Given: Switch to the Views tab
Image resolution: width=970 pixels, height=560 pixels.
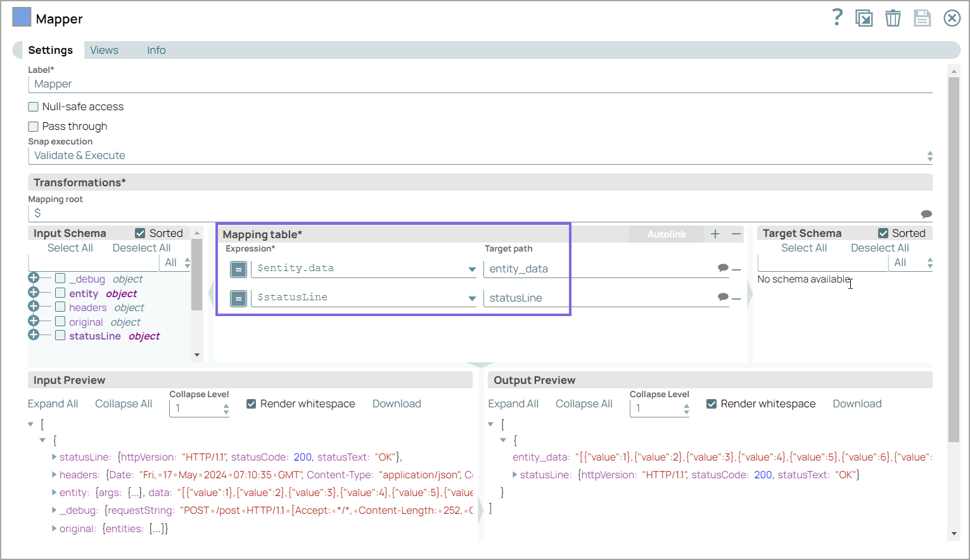Looking at the screenshot, I should point(104,51).
